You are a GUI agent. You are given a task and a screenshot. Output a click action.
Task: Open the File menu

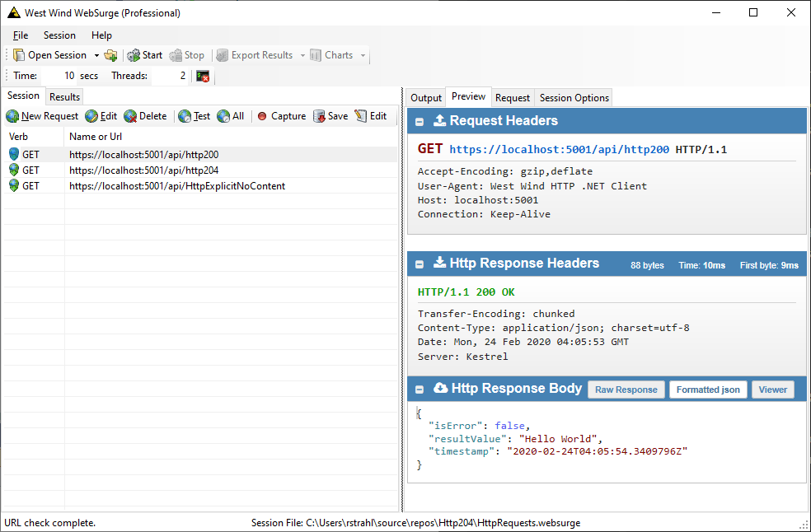coord(21,35)
